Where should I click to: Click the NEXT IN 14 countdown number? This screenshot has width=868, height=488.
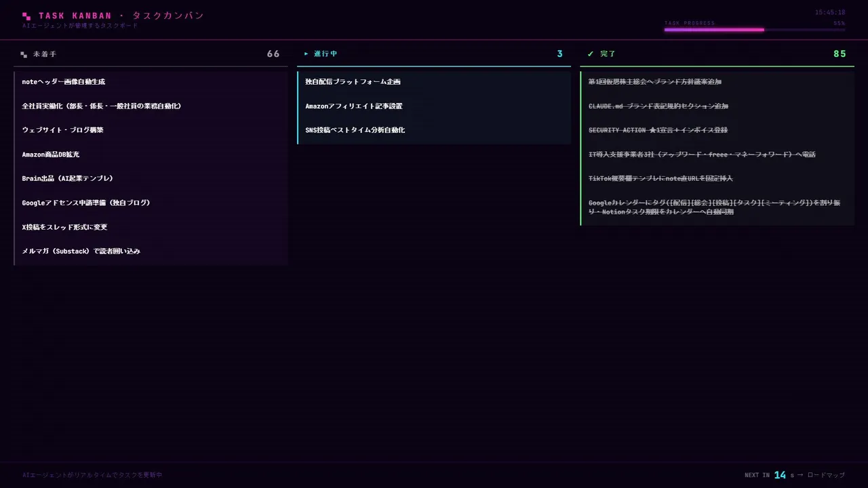click(x=781, y=475)
